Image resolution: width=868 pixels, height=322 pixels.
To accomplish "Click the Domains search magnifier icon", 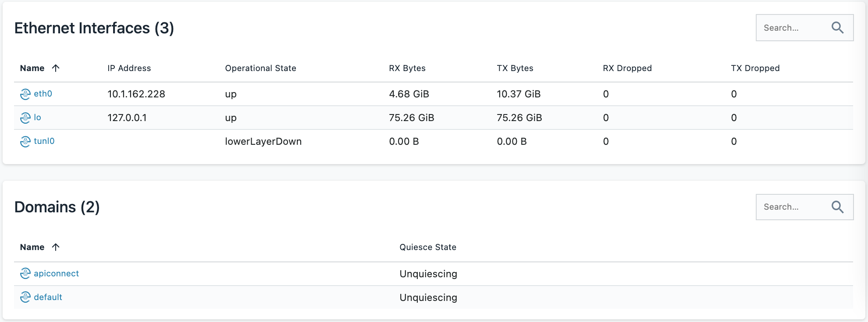I will (837, 207).
